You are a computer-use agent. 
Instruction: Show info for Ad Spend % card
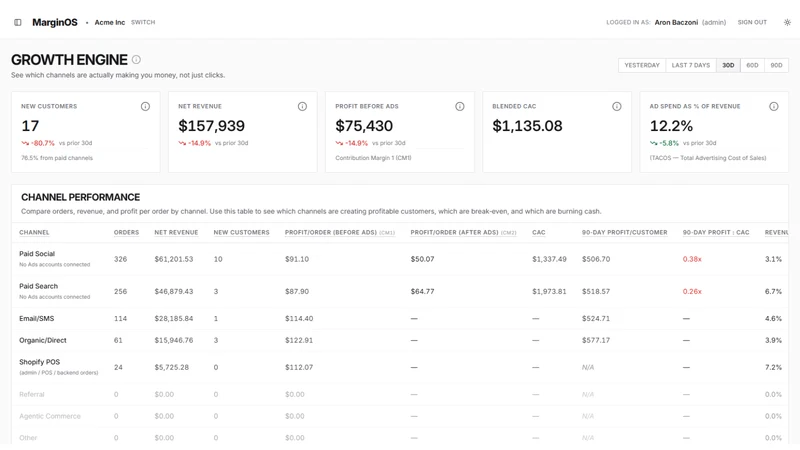click(774, 107)
